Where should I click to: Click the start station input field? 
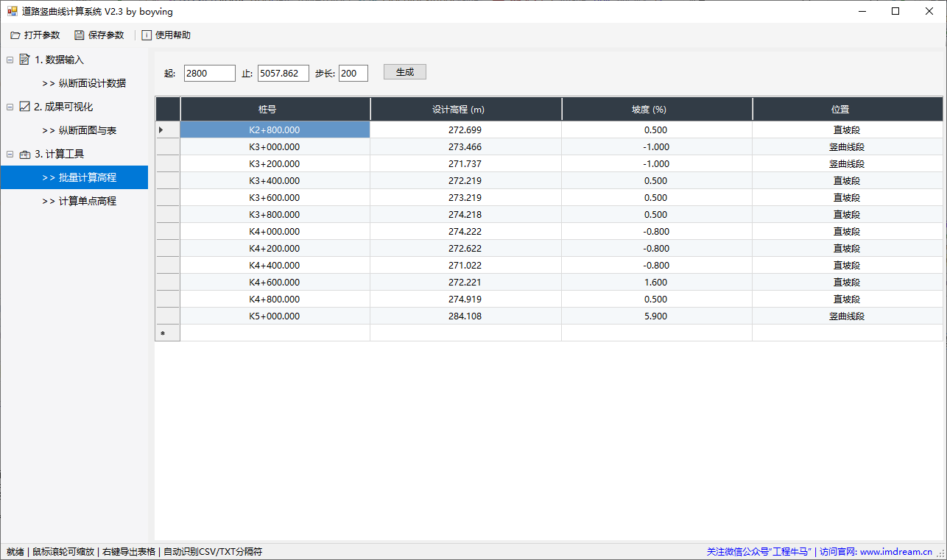pyautogui.click(x=209, y=73)
